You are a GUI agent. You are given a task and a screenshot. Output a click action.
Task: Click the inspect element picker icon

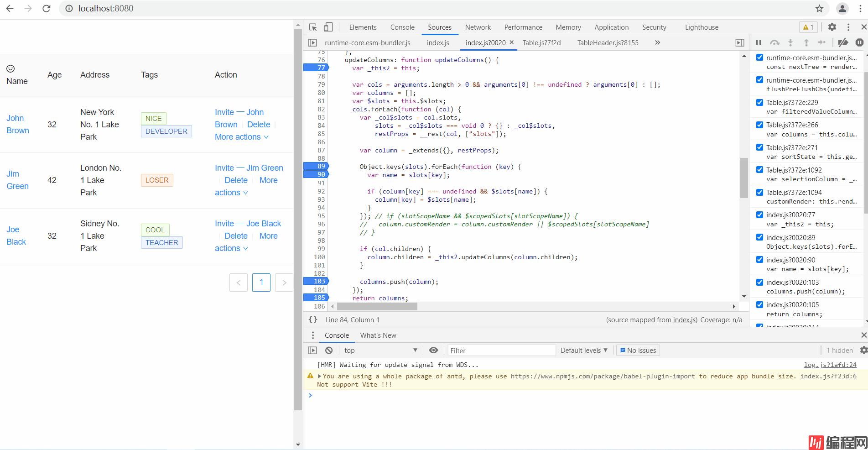[x=313, y=27]
